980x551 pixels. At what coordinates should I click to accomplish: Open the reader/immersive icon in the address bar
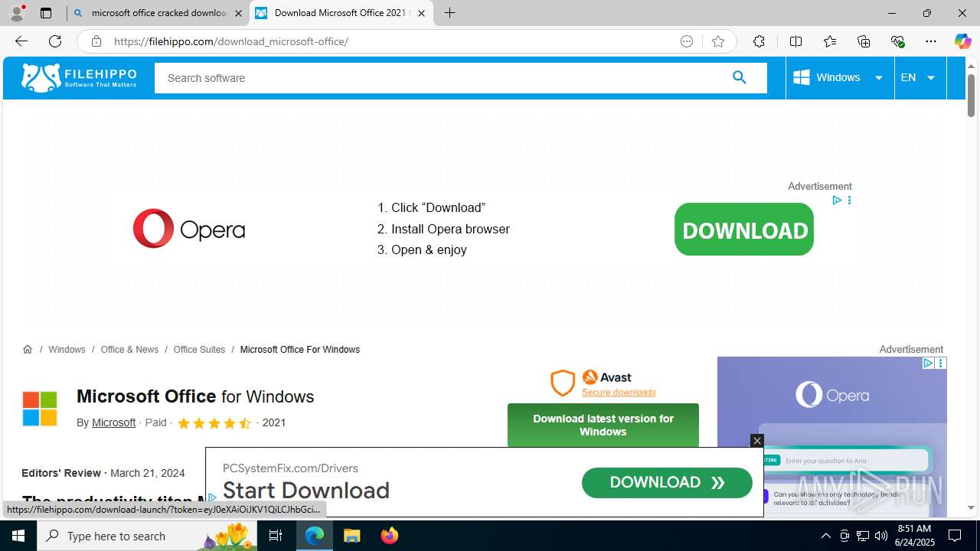coord(687,41)
